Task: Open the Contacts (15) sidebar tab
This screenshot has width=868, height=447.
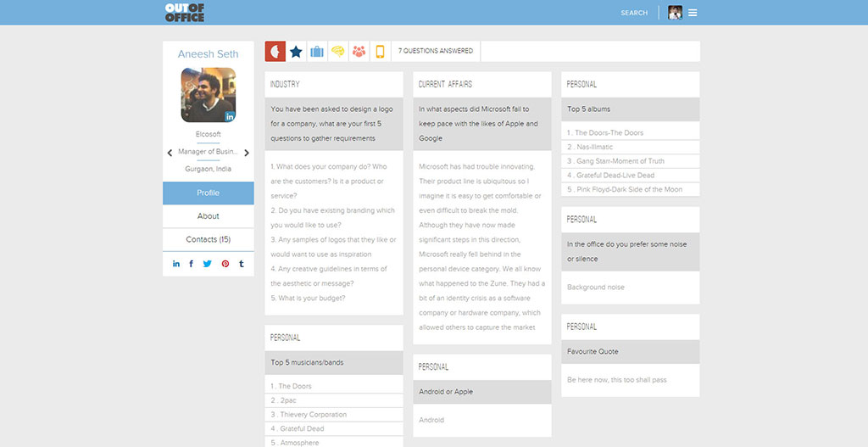Action: pos(209,239)
